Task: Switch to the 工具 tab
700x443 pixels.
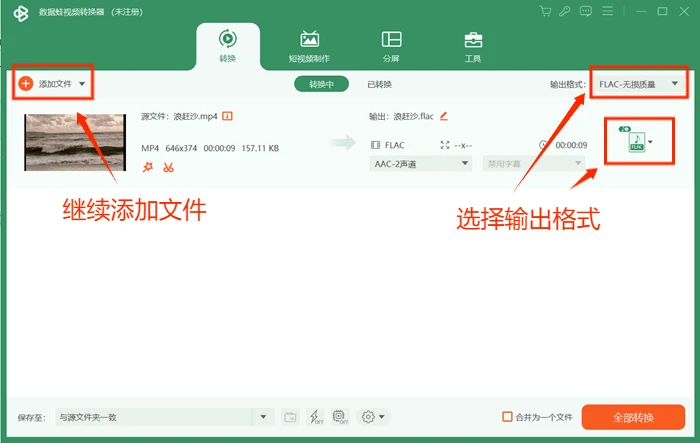Action: click(473, 47)
